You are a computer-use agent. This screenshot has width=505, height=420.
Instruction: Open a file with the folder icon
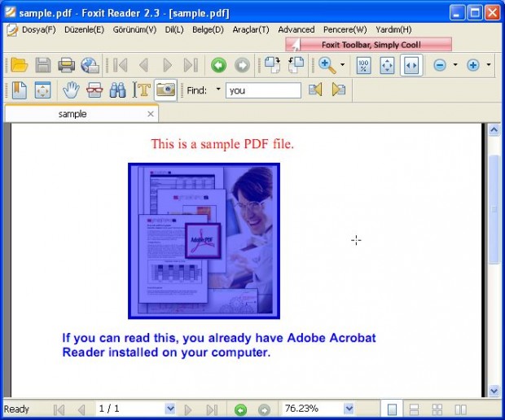click(x=20, y=65)
